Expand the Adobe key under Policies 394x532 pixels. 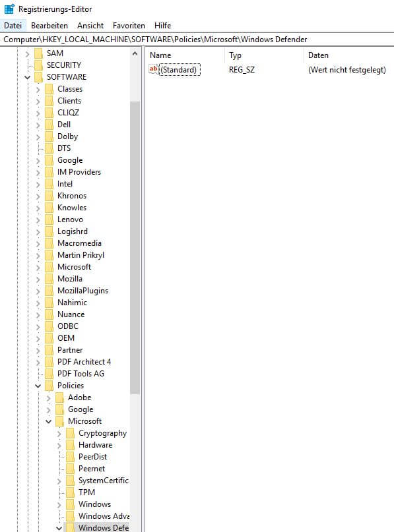tap(49, 398)
